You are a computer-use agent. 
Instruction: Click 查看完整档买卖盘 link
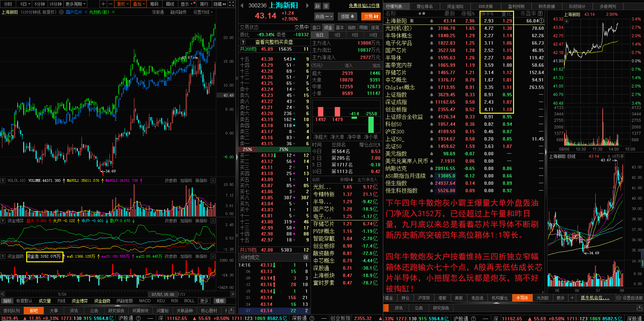pos(274,42)
